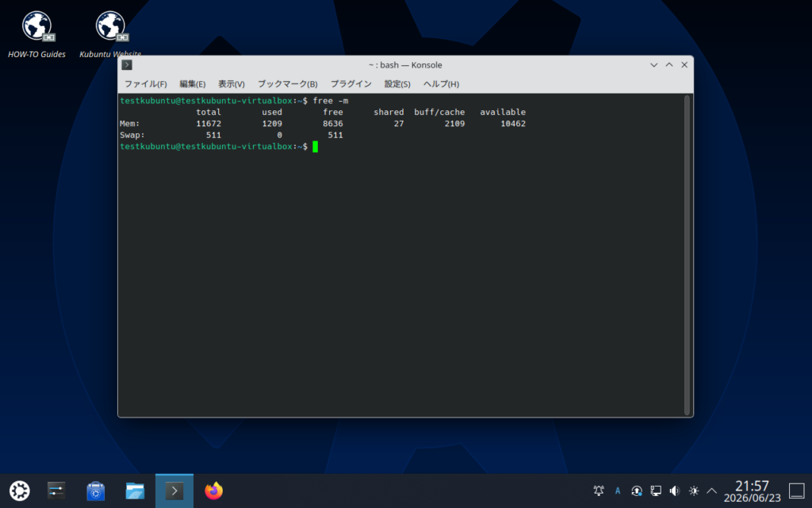Open the 表示(V) menu

231,84
